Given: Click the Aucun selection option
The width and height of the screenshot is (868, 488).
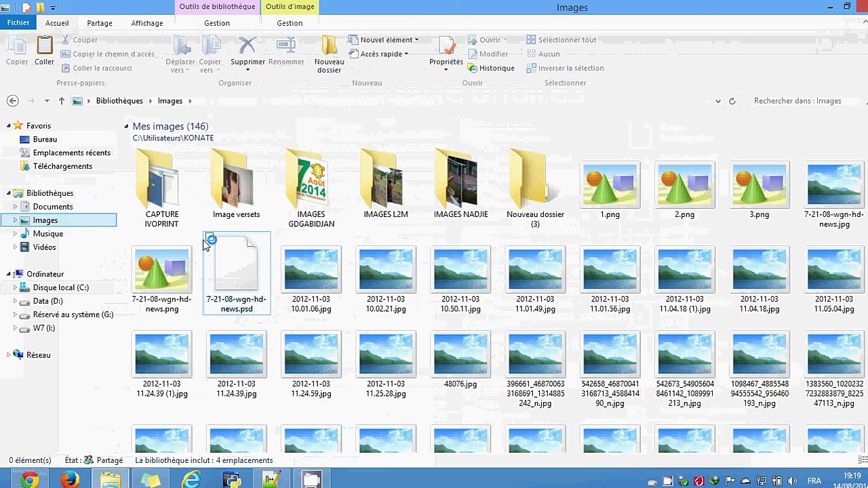Looking at the screenshot, I should click(x=543, y=54).
